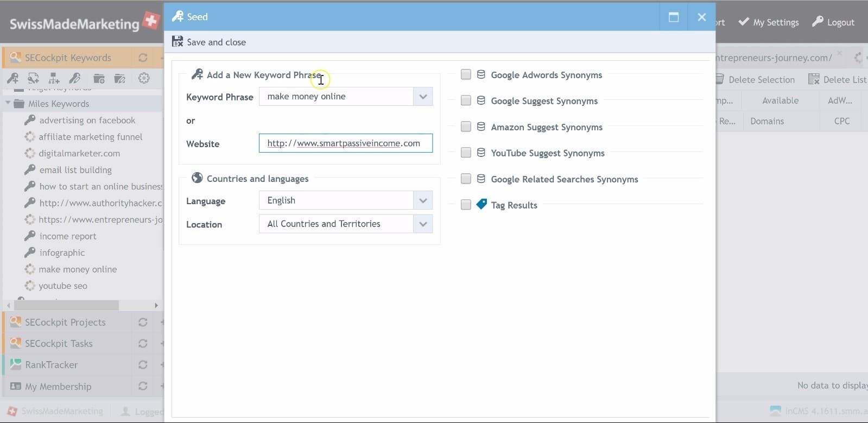The image size is (868, 423).
Task: Switch to the entrepreneurs-journey.com tab
Action: [774, 58]
